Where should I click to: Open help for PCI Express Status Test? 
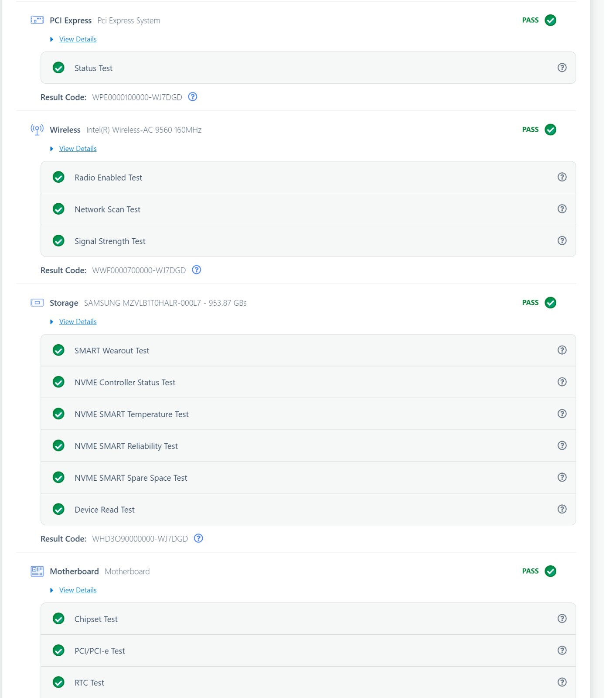click(x=562, y=68)
